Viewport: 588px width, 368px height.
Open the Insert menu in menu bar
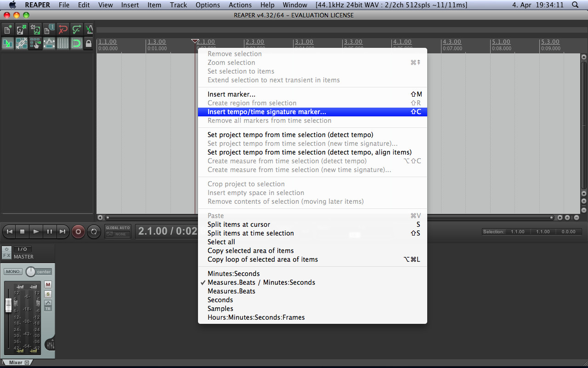coord(130,5)
